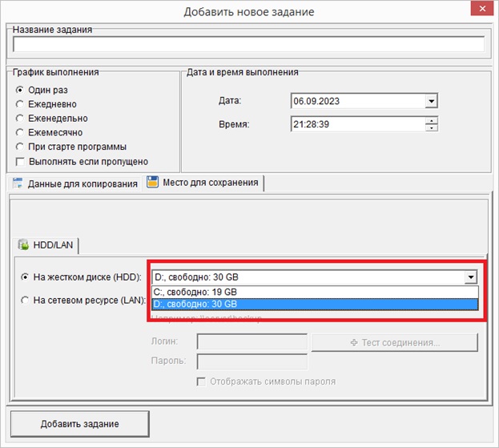Switch to 'Данные для копирования' tab
The image size is (499, 448).
[x=75, y=184]
